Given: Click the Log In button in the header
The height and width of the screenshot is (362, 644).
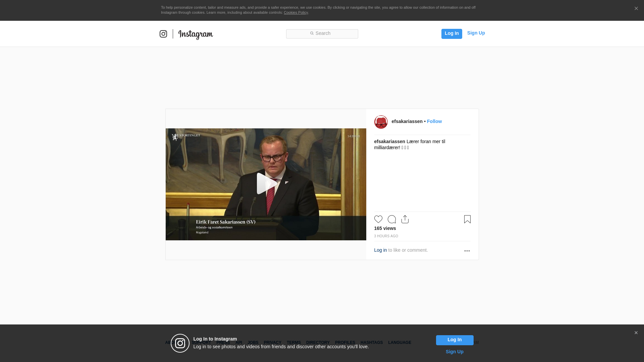Looking at the screenshot, I should point(451,34).
